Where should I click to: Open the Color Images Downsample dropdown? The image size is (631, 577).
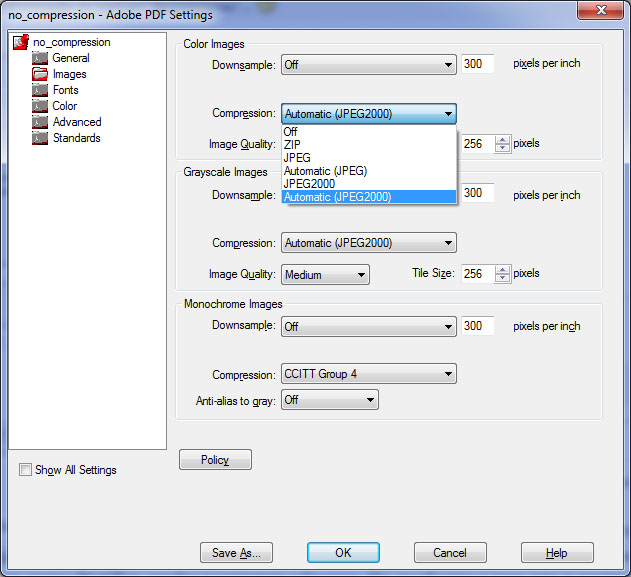coord(369,65)
